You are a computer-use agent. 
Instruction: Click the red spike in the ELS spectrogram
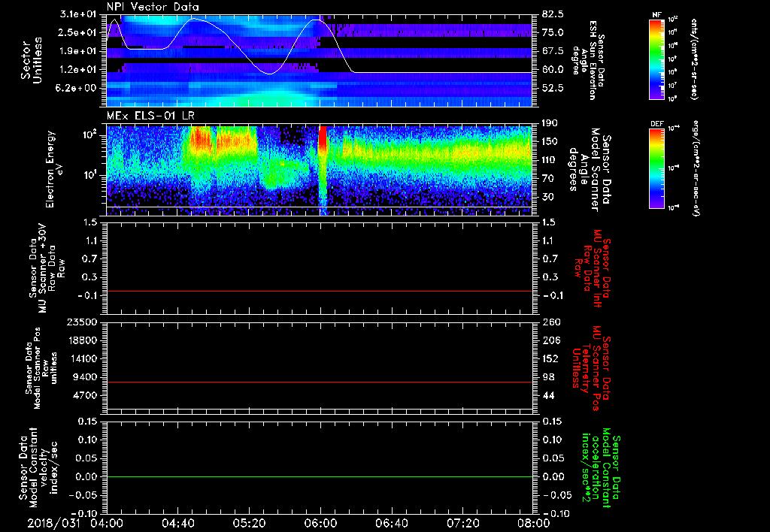pos(323,140)
